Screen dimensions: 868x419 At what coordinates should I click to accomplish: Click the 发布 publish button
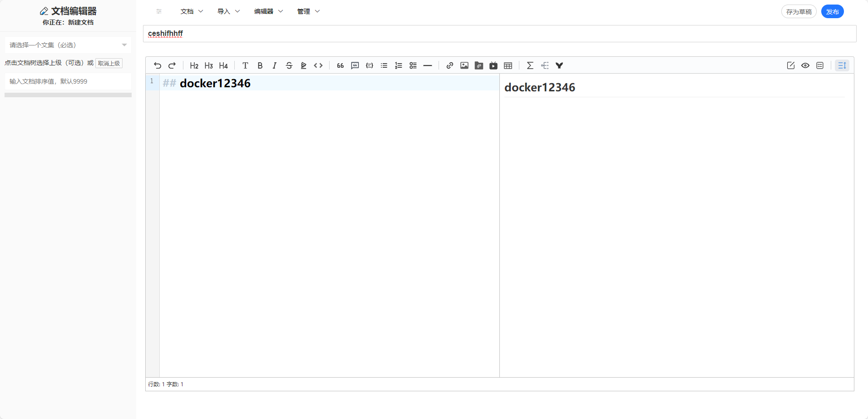832,12
